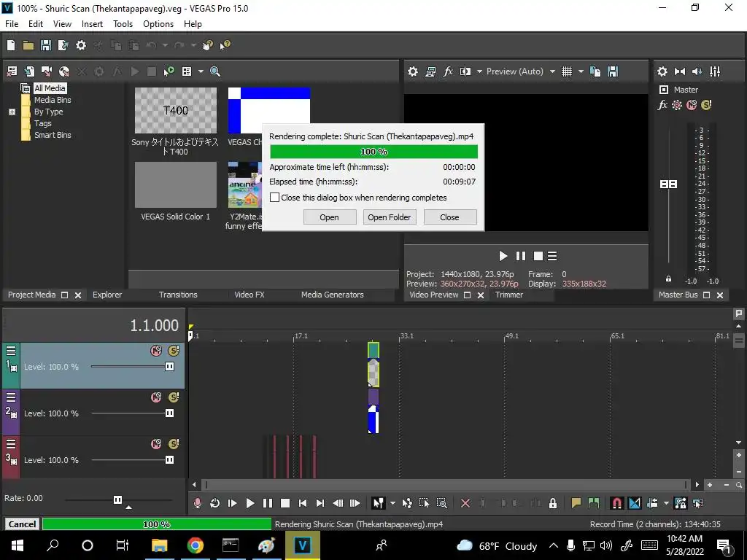Select the Smart Bins folder
The image size is (747, 560).
53,135
